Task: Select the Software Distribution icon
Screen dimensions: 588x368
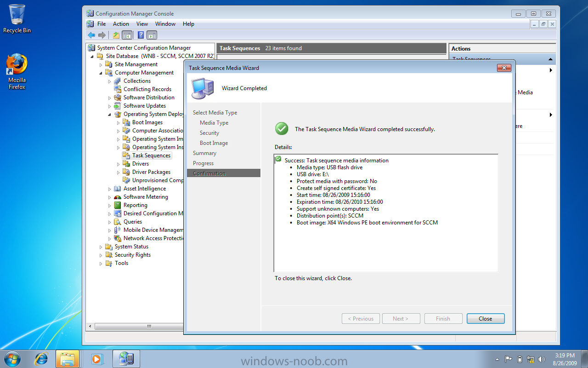Action: [118, 98]
